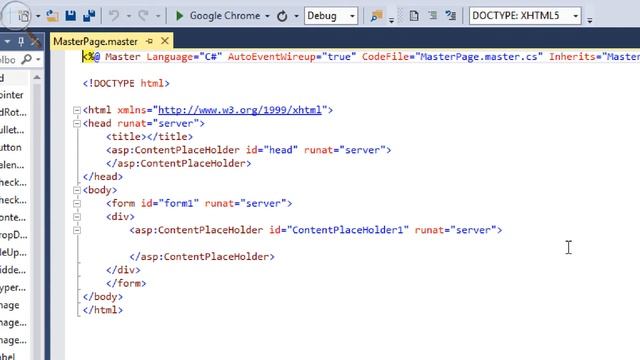Select ImageMap item in the Toolbox
The width and height of the screenshot is (640, 360).
tap(13, 340)
